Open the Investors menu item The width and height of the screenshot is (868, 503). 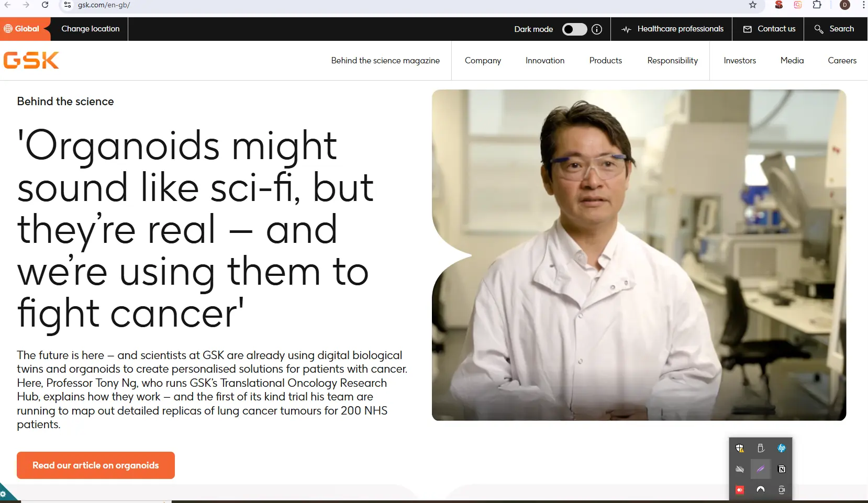(740, 61)
